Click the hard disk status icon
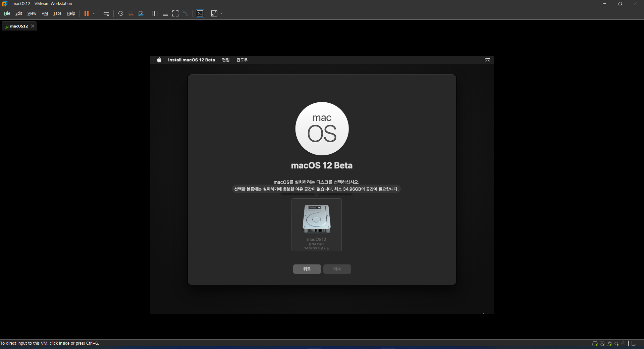644x349 pixels. [595, 343]
